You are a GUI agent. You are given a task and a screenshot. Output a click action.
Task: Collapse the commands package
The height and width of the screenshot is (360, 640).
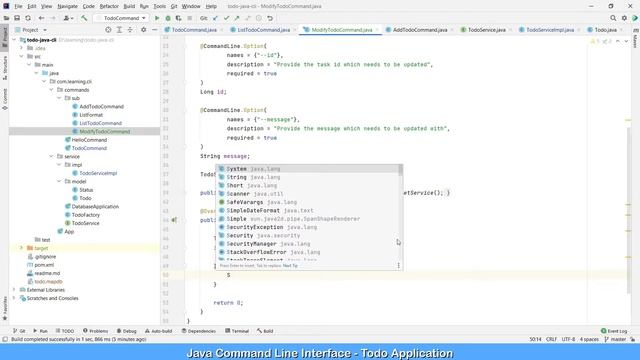pos(51,90)
